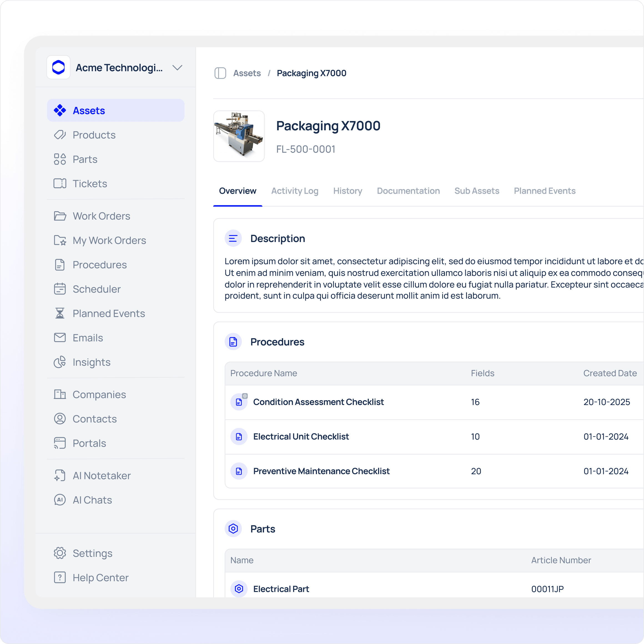The height and width of the screenshot is (644, 644).
Task: Click the Tickets icon in sidebar
Action: pyautogui.click(x=60, y=184)
